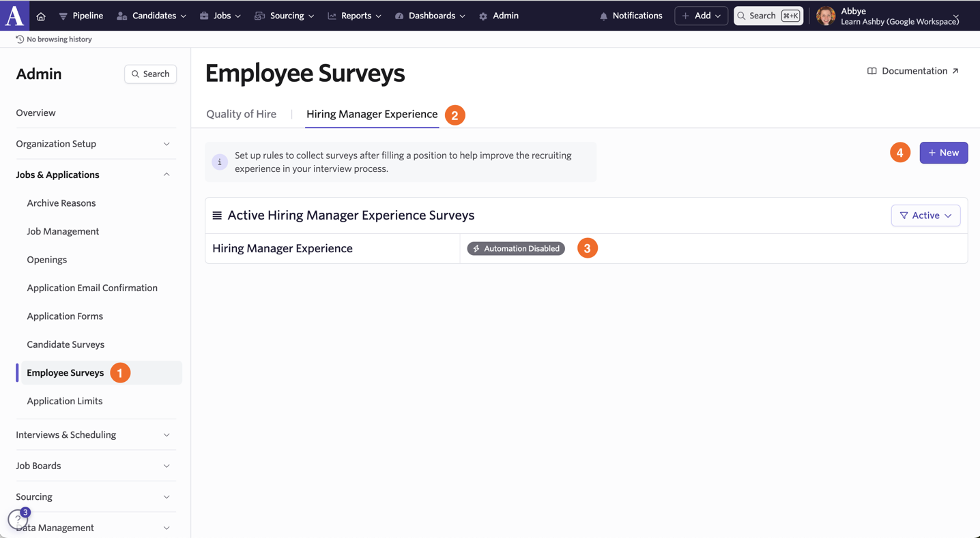Open the Active filter dropdown
980x538 pixels.
tap(925, 215)
